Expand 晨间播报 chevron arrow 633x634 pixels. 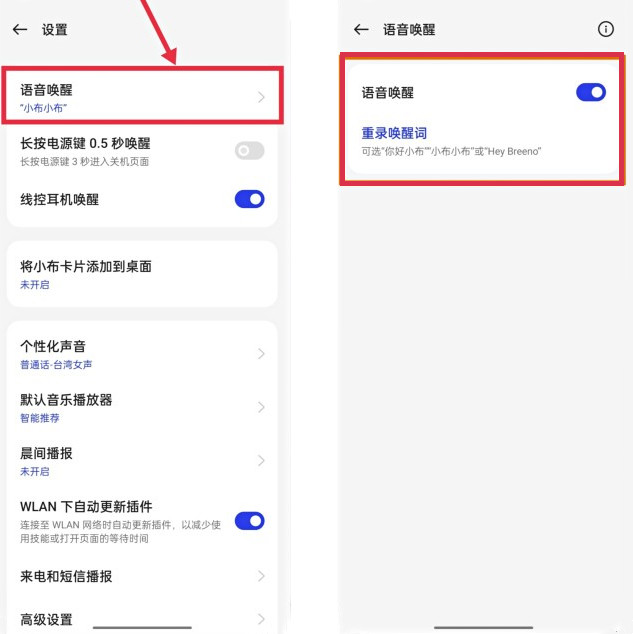coord(261,461)
